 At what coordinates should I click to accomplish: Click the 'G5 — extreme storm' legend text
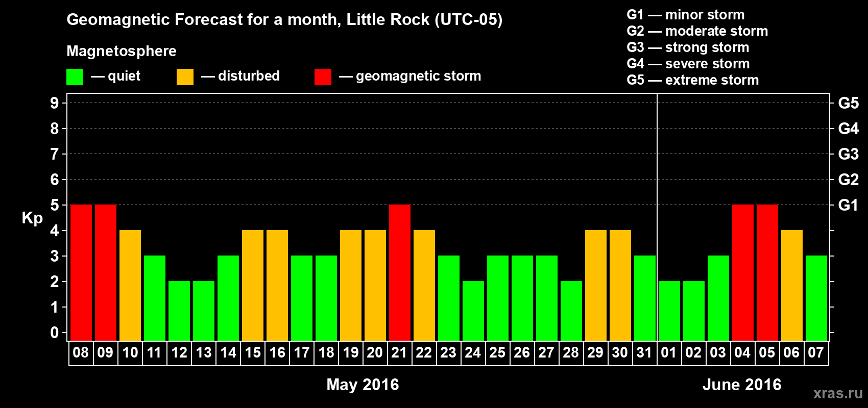(693, 80)
